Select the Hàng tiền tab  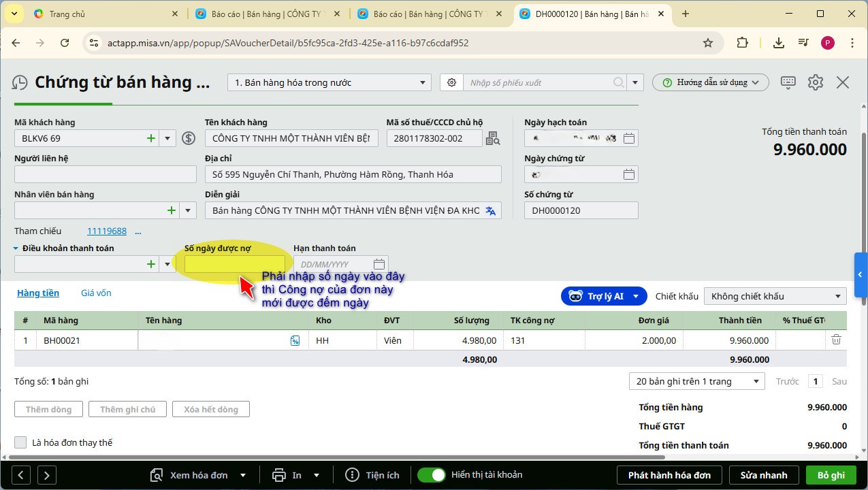click(38, 293)
